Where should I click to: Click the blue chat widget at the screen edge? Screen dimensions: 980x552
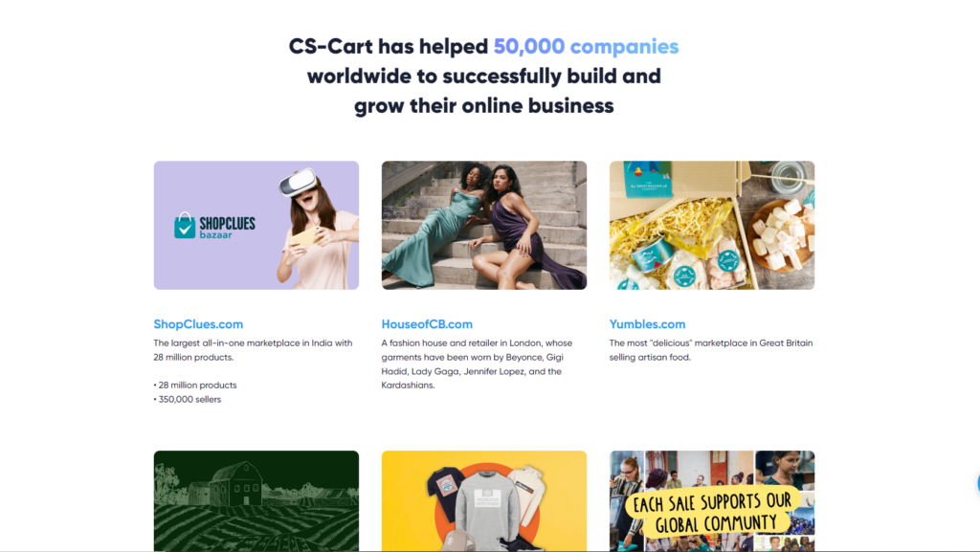(977, 483)
